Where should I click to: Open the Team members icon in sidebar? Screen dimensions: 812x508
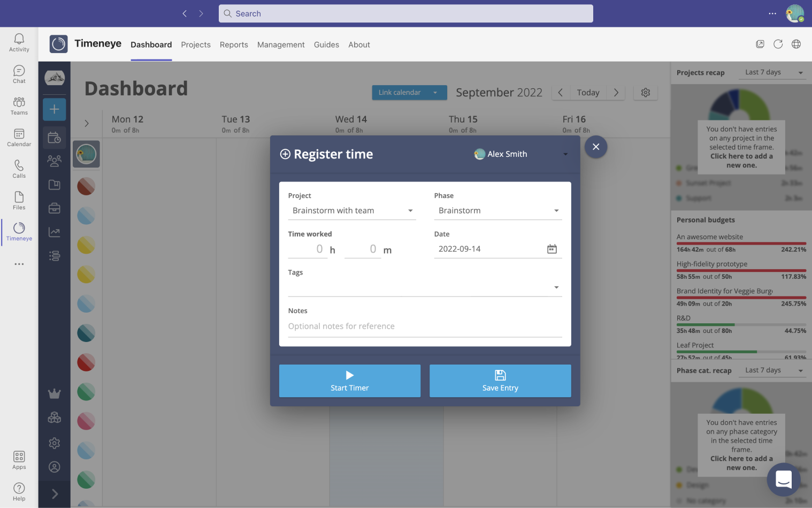pyautogui.click(x=54, y=161)
